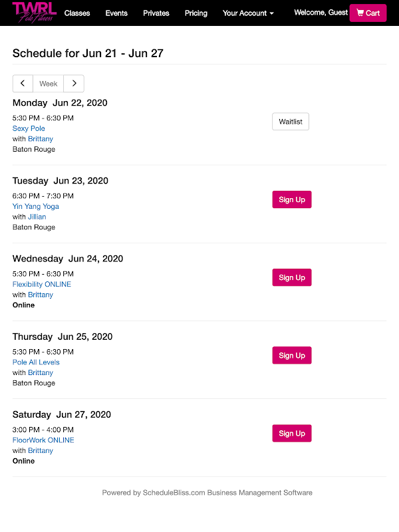Open the FloorWork ONLINE class link

click(x=43, y=440)
